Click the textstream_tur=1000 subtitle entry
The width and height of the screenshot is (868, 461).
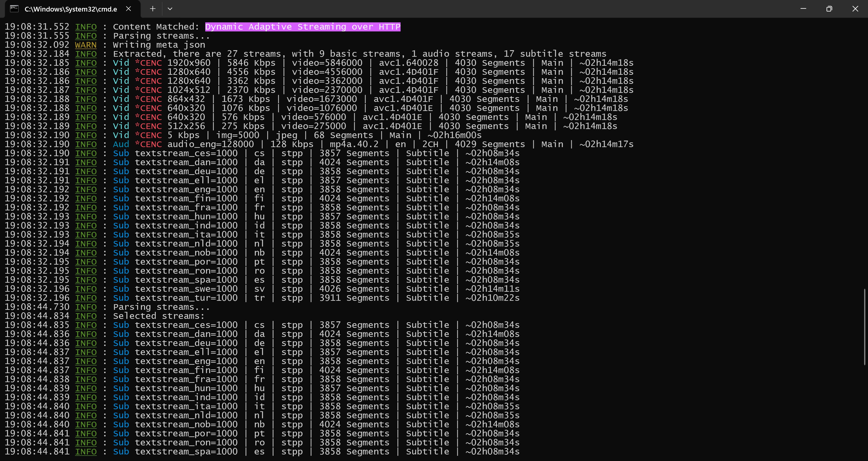click(186, 298)
